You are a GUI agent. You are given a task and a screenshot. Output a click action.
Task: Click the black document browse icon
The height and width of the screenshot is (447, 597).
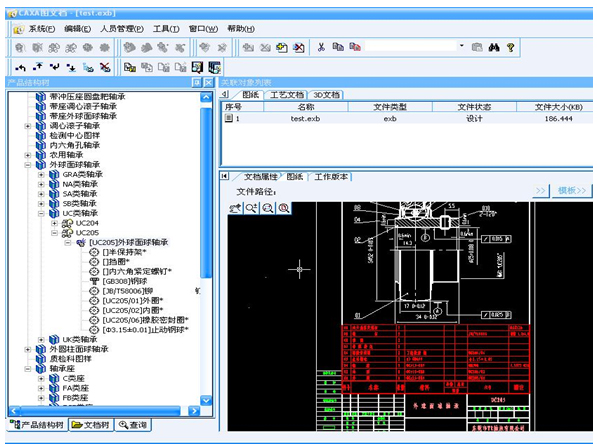click(197, 67)
